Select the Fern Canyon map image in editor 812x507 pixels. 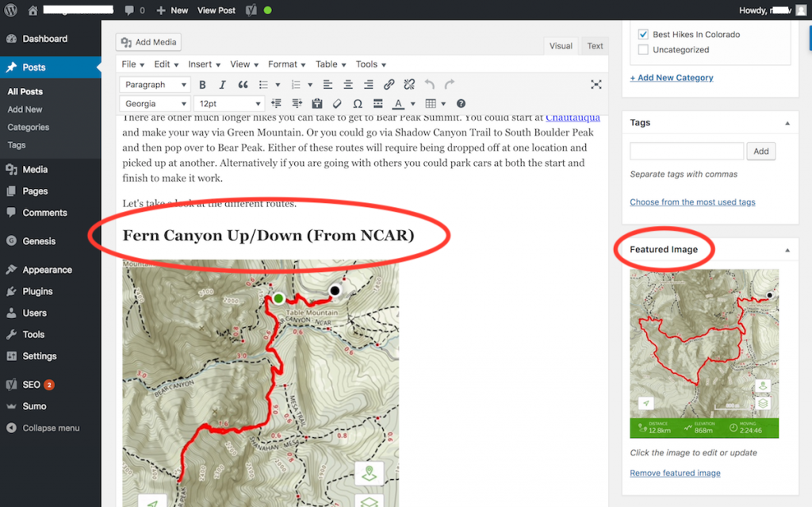click(260, 383)
